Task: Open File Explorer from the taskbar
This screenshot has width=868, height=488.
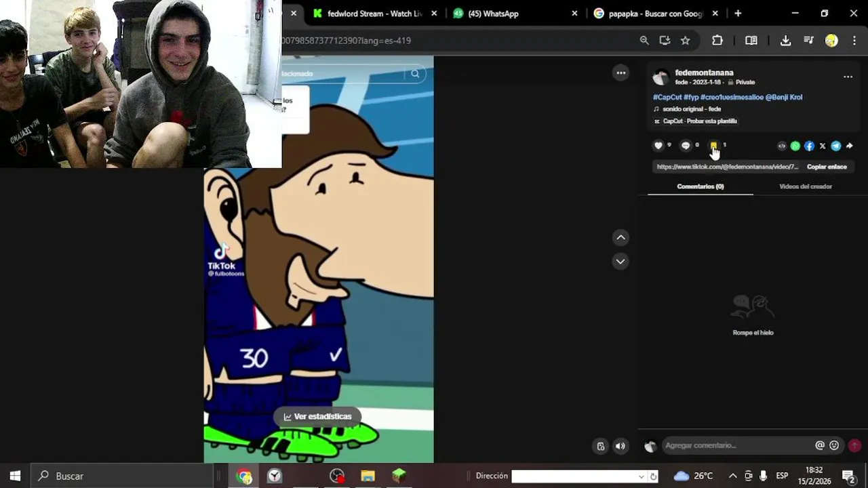Action: coord(368,476)
